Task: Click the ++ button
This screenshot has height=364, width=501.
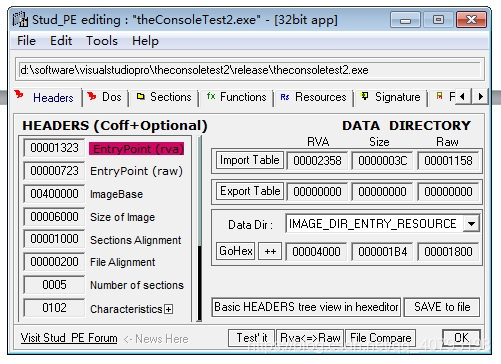Action: 270,251
